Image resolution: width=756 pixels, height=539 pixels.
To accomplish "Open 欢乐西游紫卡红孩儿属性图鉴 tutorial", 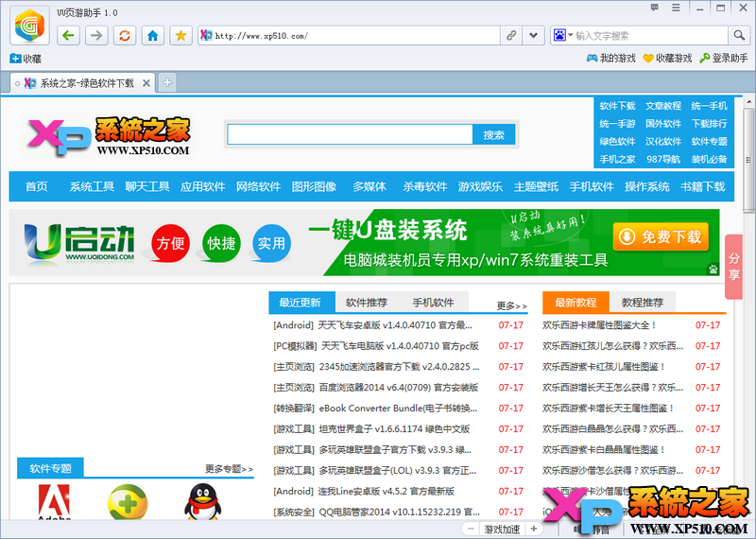I will pyautogui.click(x=604, y=367).
